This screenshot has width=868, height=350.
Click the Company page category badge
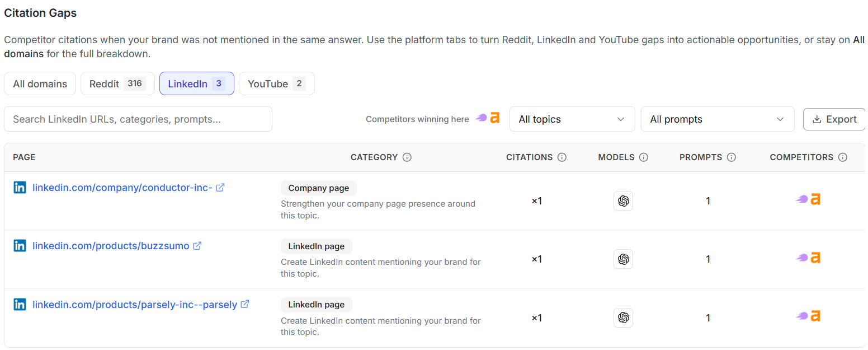tap(319, 188)
